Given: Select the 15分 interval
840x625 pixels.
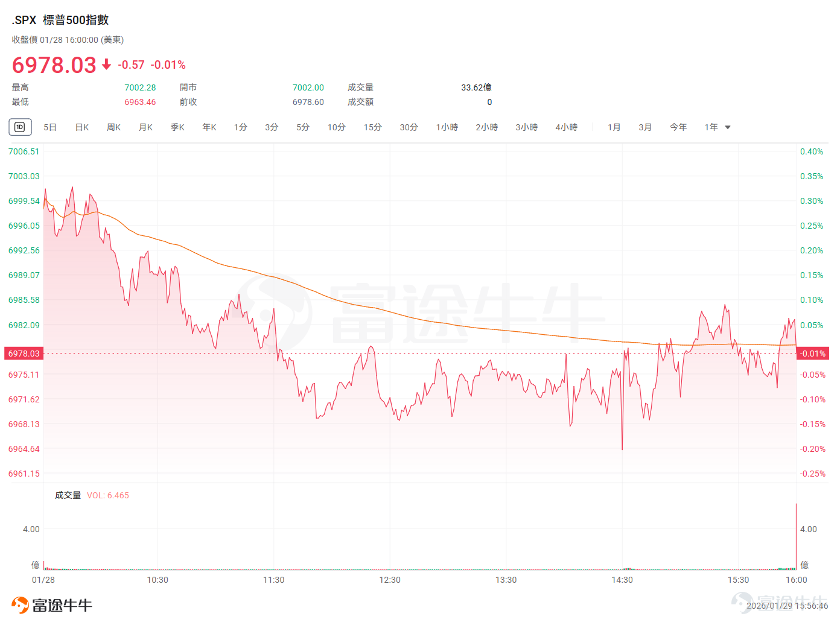Looking at the screenshot, I should click(x=373, y=127).
